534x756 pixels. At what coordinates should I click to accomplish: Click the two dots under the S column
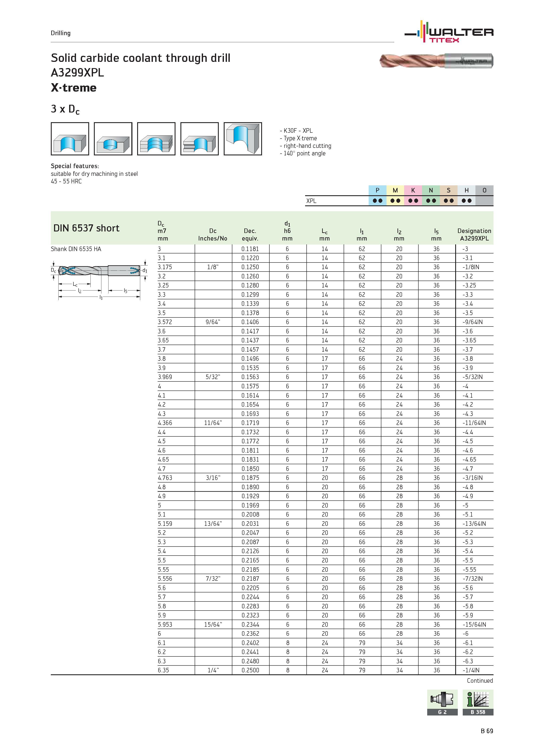coord(449,200)
